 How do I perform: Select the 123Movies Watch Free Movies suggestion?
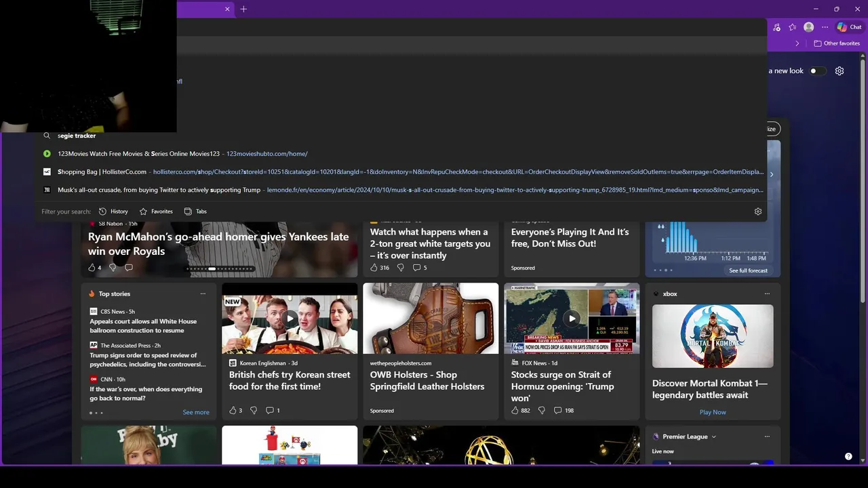401,154
